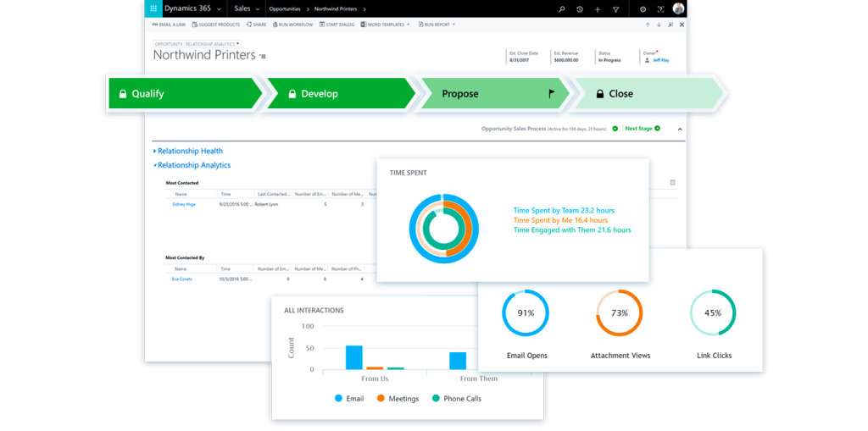Click the Link Clicks 45% ring
This screenshot has width=868, height=431.
712,312
